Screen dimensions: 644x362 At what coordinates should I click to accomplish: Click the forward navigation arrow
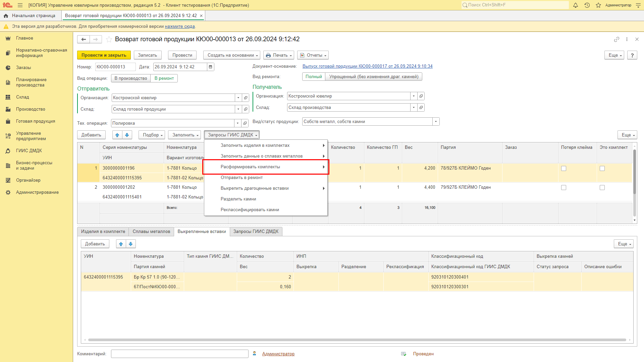96,40
